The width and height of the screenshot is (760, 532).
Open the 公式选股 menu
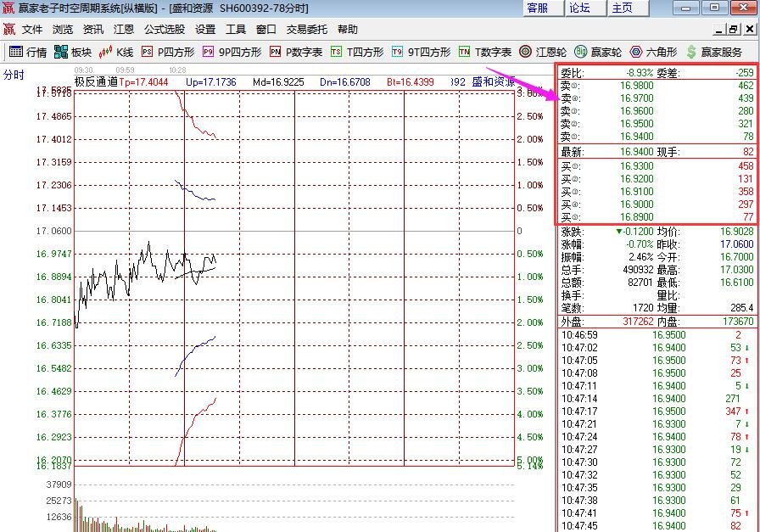pyautogui.click(x=165, y=30)
